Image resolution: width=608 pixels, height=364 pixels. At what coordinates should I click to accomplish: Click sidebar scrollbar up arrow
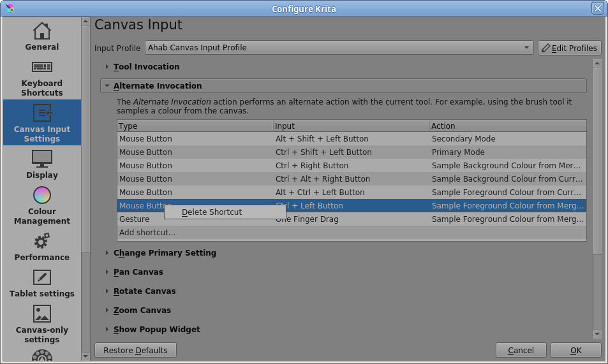85,22
